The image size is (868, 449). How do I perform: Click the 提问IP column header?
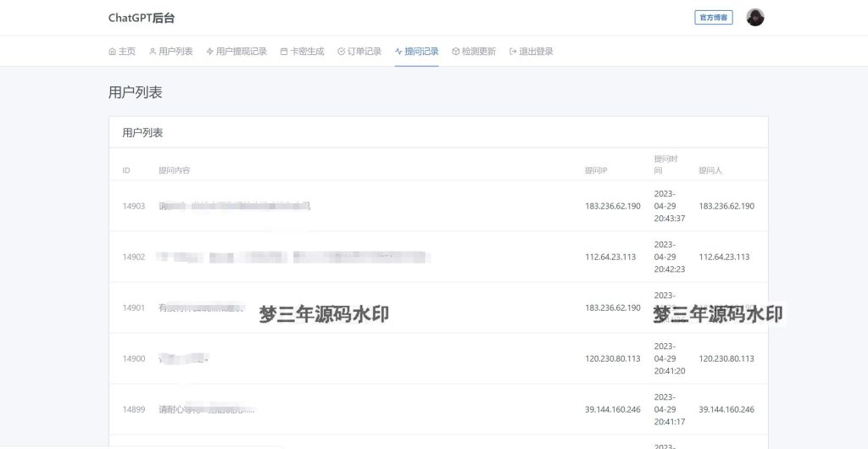coord(596,170)
